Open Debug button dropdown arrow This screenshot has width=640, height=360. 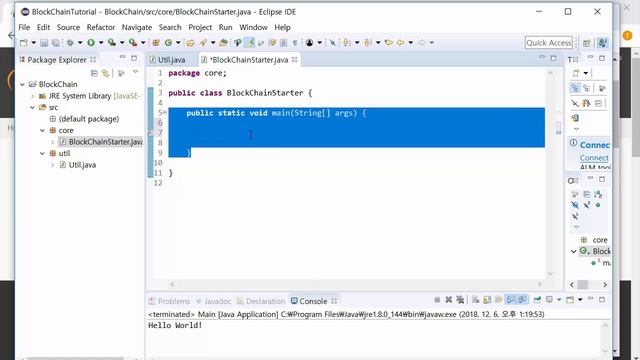point(80,42)
